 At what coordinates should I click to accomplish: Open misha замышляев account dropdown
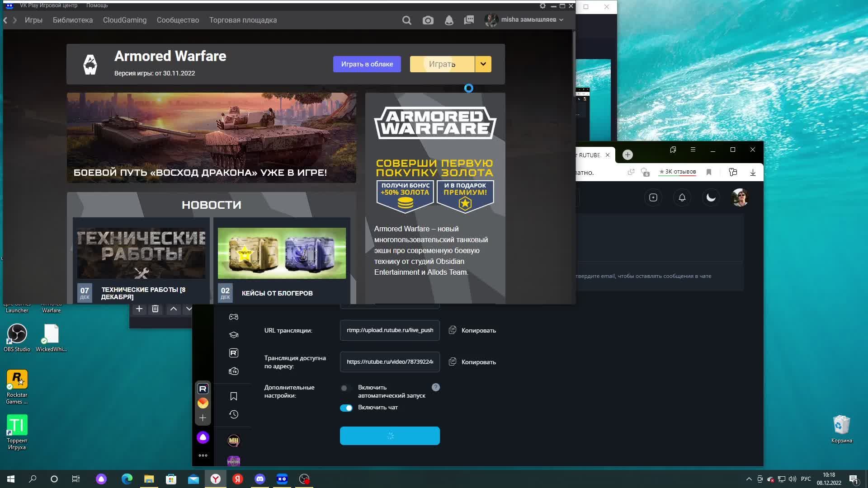coord(527,20)
